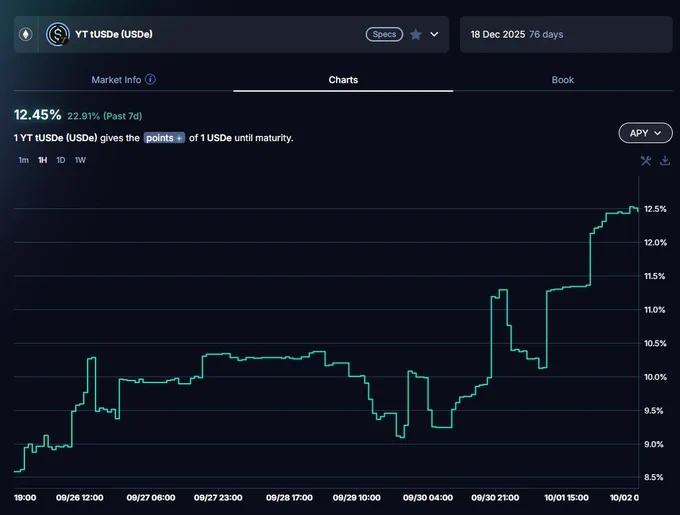Click the Ethereum network icon
This screenshot has height=515, width=680.
pos(26,34)
